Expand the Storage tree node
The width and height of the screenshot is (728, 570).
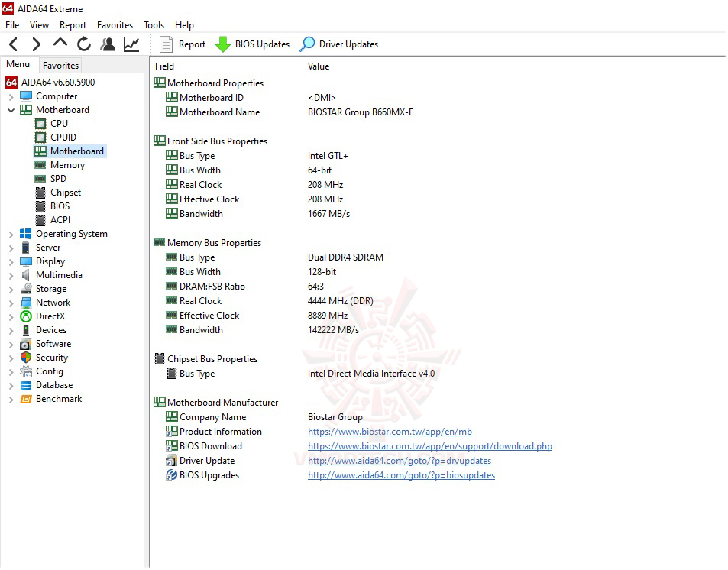pos(11,290)
